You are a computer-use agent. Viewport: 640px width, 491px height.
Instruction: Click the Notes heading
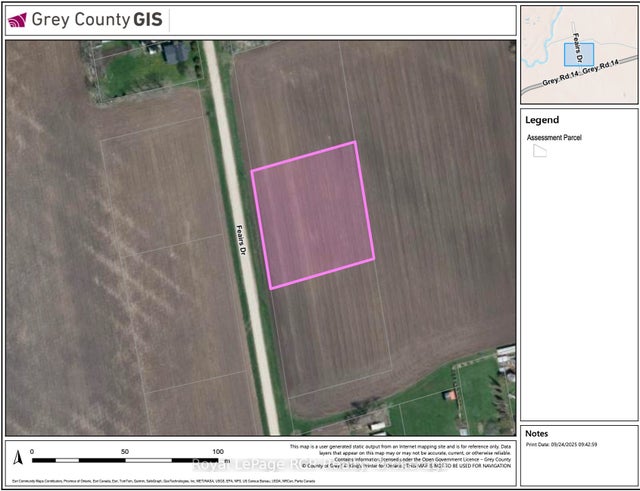[537, 434]
